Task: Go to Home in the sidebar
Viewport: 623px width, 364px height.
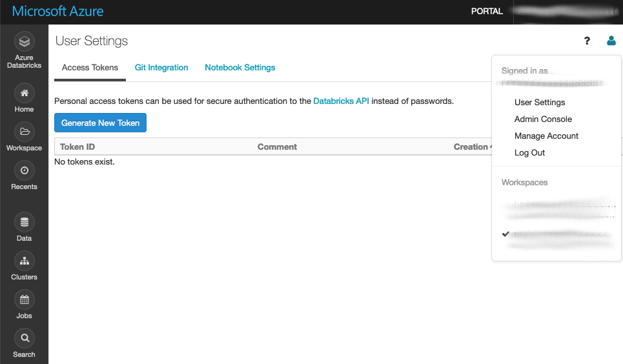Action: click(25, 97)
